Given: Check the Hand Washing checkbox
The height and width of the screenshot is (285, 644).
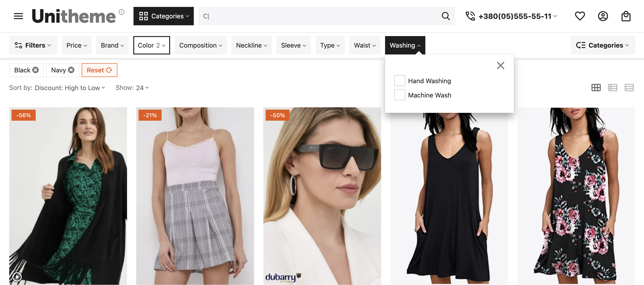Looking at the screenshot, I should tap(400, 81).
